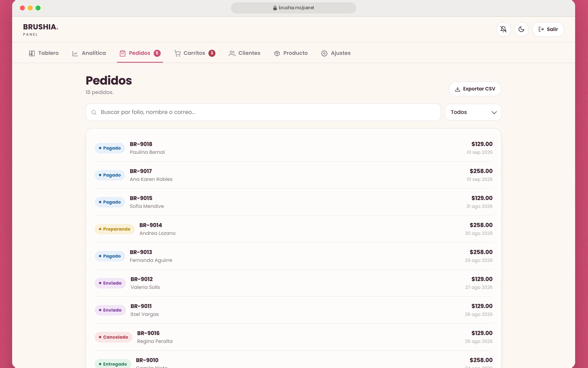Click the Clientes people icon
Screen dimensions: 588x368
[232, 53]
